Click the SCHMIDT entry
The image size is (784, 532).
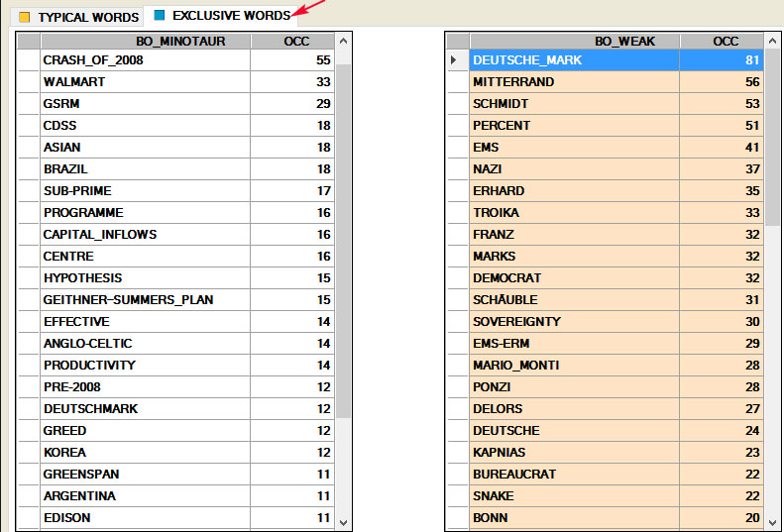[x=606, y=103]
